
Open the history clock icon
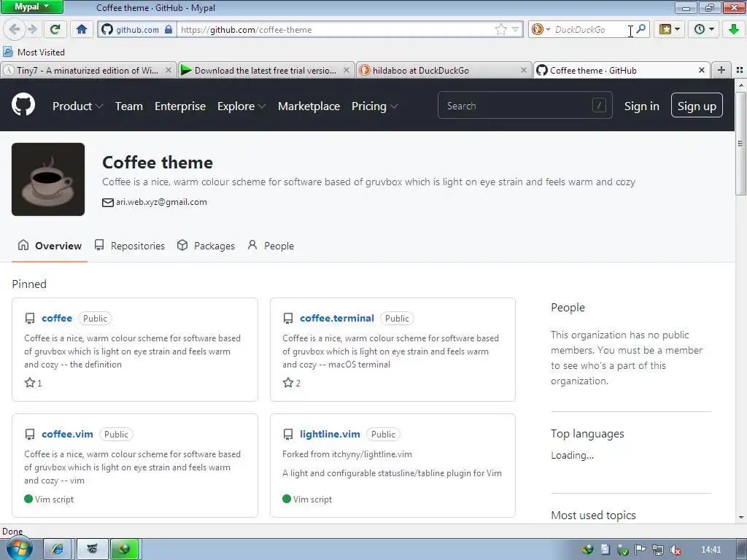coord(704,29)
